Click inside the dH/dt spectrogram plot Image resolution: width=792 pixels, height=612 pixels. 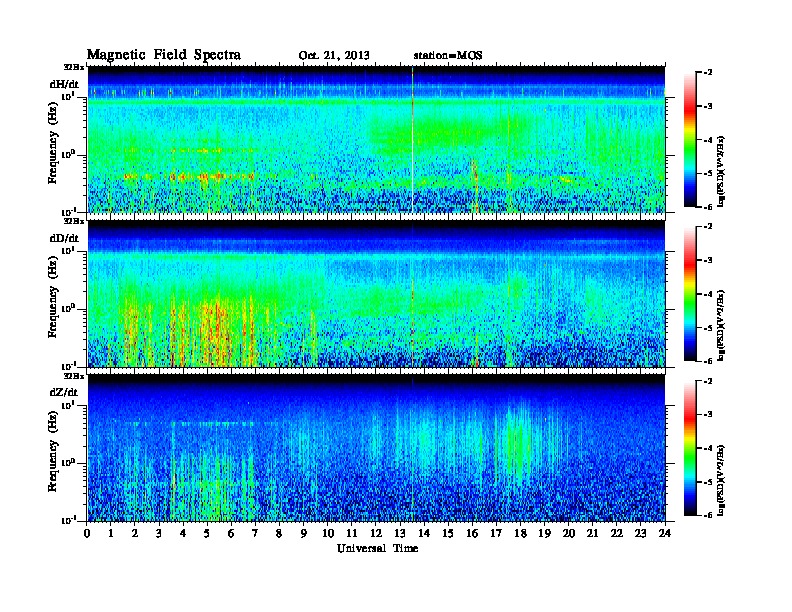pyautogui.click(x=376, y=139)
